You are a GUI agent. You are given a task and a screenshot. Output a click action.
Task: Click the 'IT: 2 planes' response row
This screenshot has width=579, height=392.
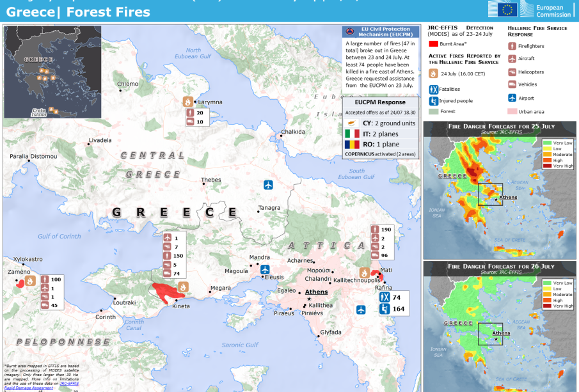(380, 134)
